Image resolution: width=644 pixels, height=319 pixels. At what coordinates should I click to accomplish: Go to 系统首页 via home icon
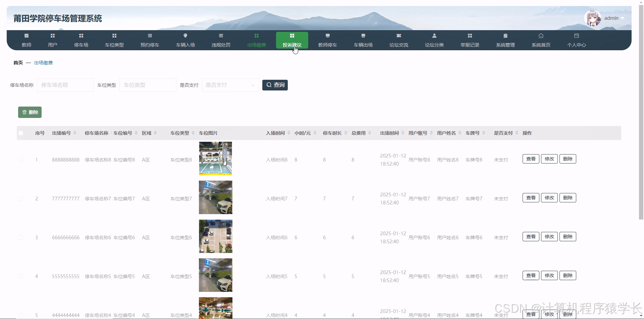[541, 36]
